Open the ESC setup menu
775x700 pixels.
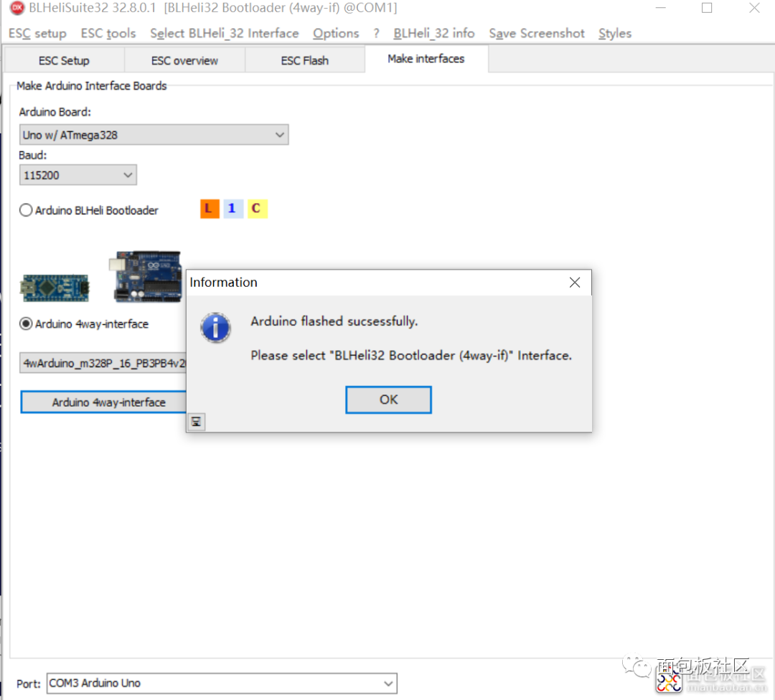[37, 33]
